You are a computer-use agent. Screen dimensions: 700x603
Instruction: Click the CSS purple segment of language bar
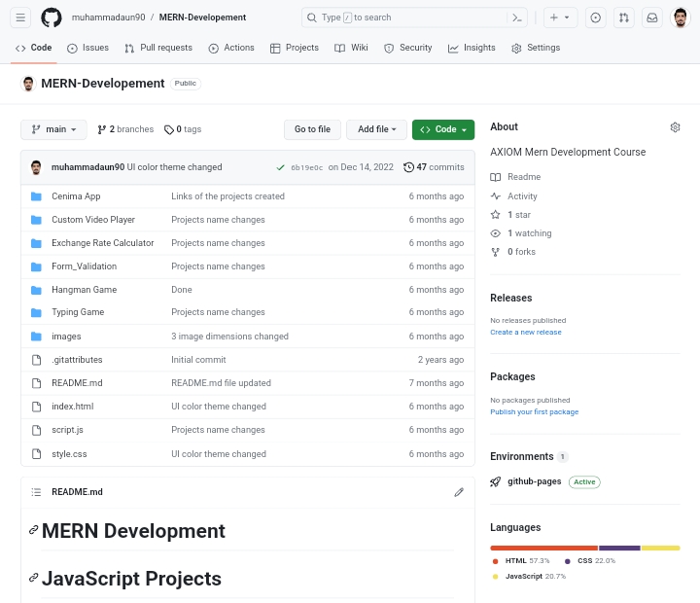[x=619, y=549]
